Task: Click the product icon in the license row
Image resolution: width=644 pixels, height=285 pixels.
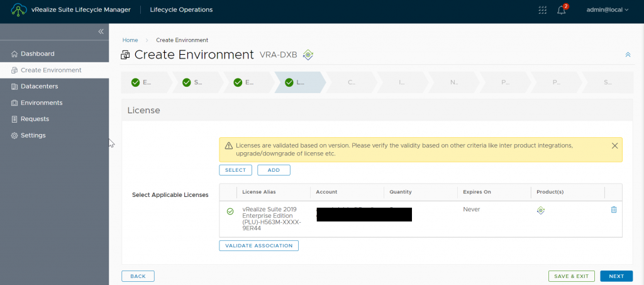Action: [x=541, y=210]
